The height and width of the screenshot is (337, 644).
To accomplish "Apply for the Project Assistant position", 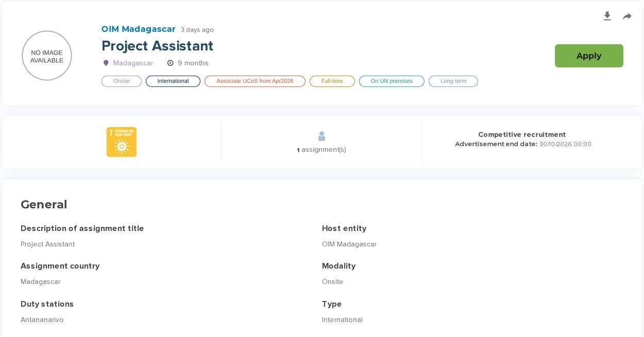I will pyautogui.click(x=589, y=56).
